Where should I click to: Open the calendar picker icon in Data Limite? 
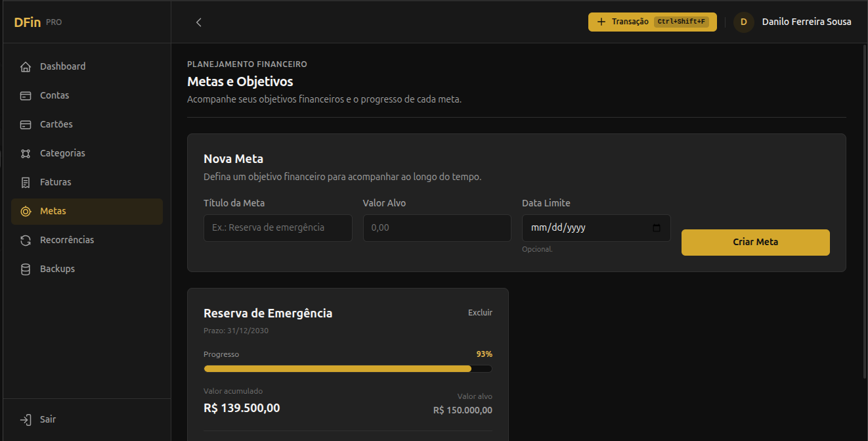tap(657, 228)
